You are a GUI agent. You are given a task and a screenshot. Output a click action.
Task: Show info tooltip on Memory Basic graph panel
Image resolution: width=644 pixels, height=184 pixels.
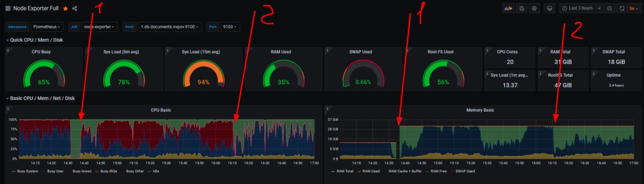[327, 108]
